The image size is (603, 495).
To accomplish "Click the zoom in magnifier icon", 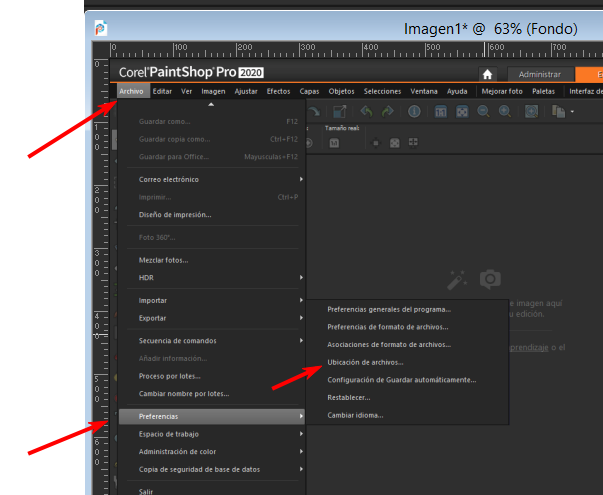I will point(505,112).
